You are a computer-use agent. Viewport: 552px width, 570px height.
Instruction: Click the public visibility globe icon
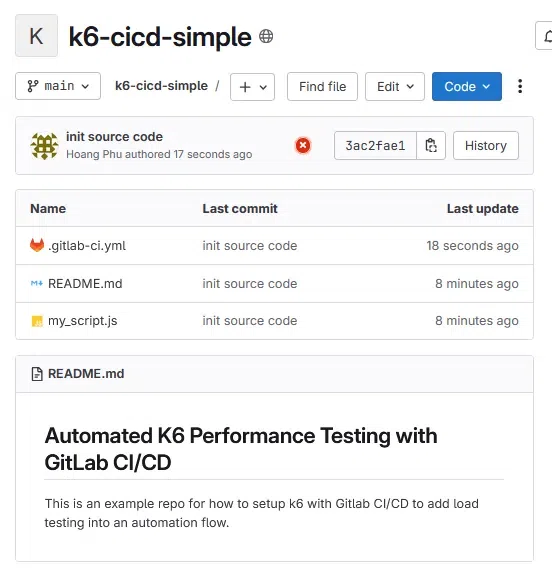tap(266, 36)
